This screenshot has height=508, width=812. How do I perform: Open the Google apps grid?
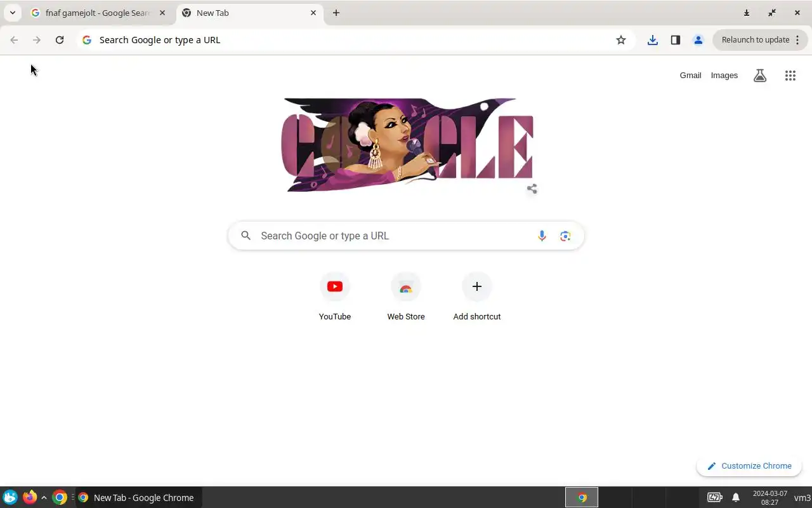click(790, 76)
